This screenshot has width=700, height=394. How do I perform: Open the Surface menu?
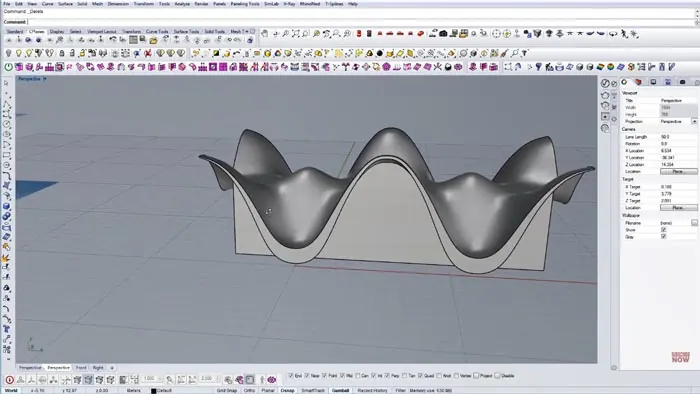tap(65, 4)
